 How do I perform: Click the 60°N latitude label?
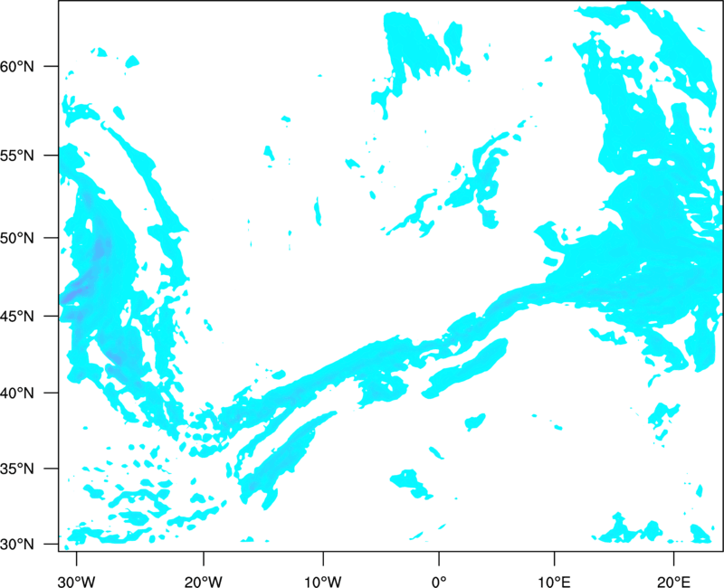[x=17, y=66]
